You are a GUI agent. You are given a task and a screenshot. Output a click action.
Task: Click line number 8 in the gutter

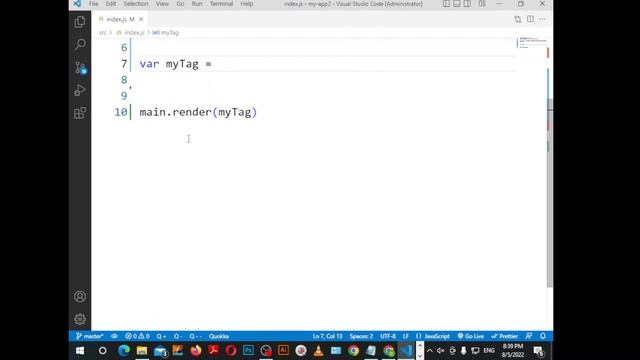tap(124, 80)
